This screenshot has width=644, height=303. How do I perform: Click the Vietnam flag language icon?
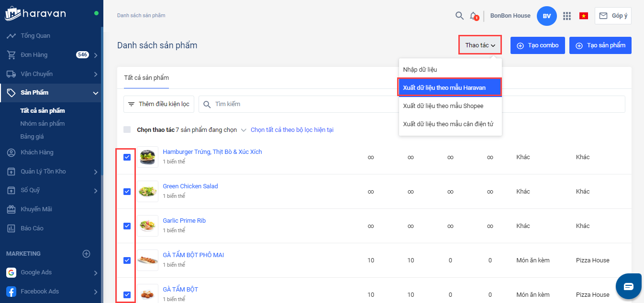pos(583,16)
